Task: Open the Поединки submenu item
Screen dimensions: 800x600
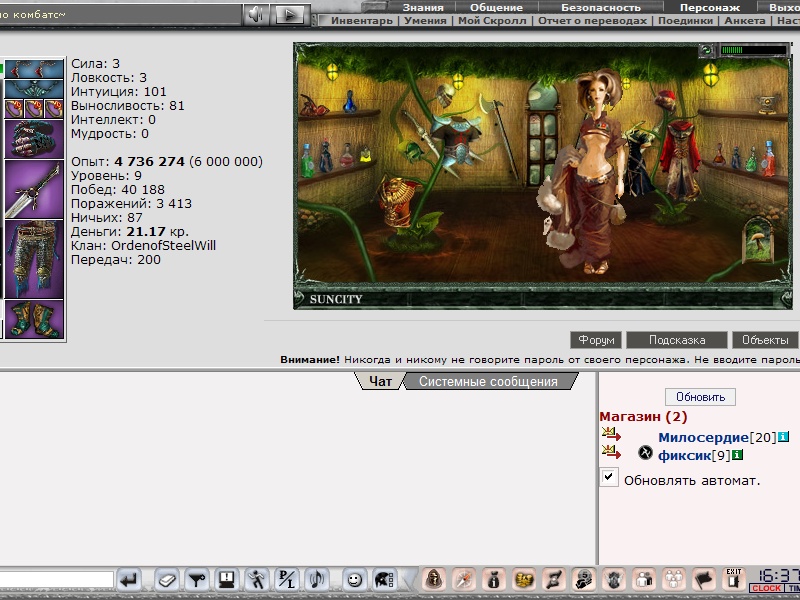Action: pos(685,20)
